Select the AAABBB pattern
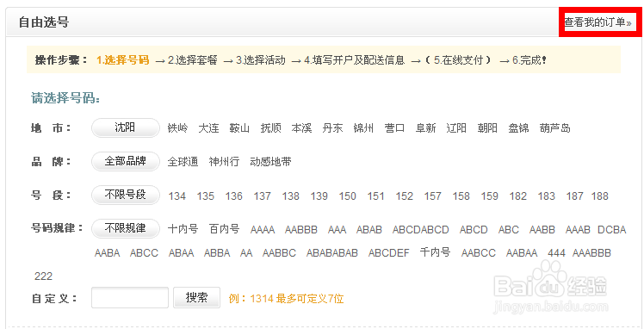 tap(591, 253)
